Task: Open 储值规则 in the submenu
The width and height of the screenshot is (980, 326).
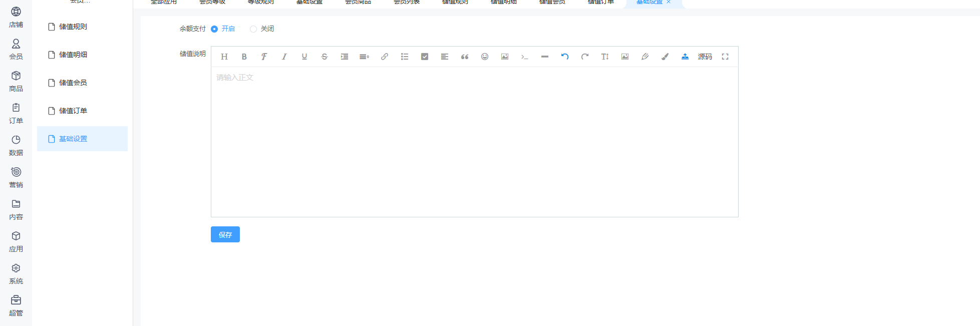Action: pyautogui.click(x=82, y=27)
